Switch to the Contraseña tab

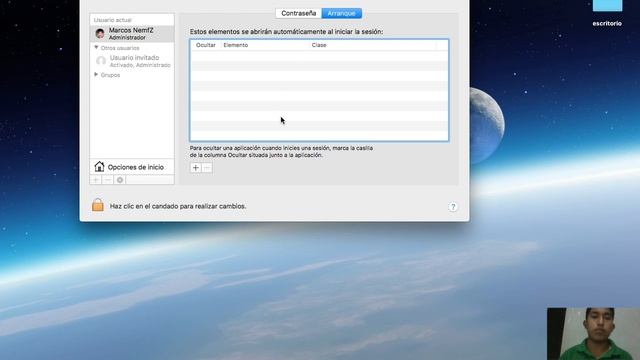[298, 13]
